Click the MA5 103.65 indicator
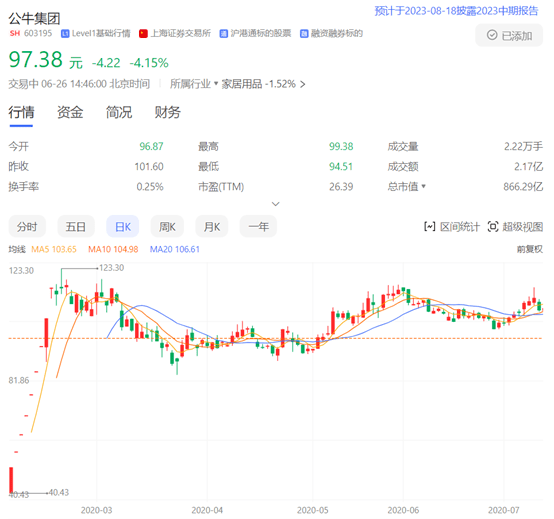The width and height of the screenshot is (554, 519). coord(54,249)
